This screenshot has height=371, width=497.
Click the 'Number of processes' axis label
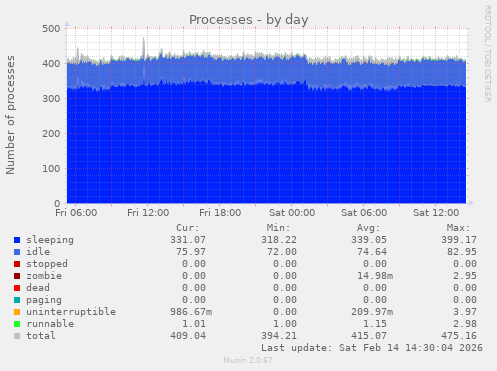[10, 115]
